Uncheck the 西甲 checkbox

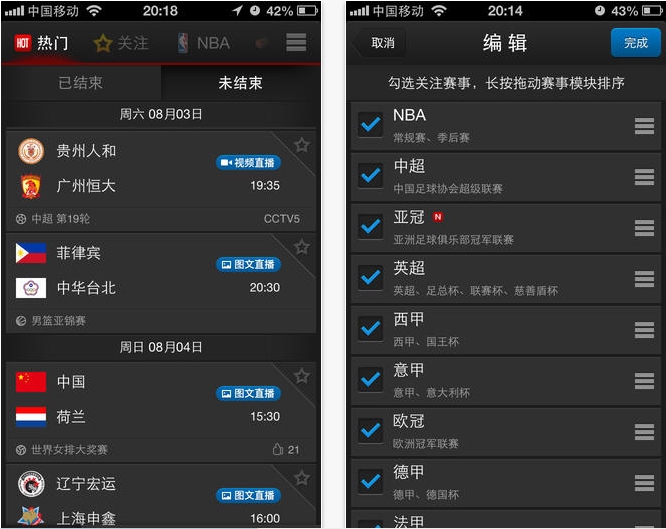pyautogui.click(x=370, y=328)
